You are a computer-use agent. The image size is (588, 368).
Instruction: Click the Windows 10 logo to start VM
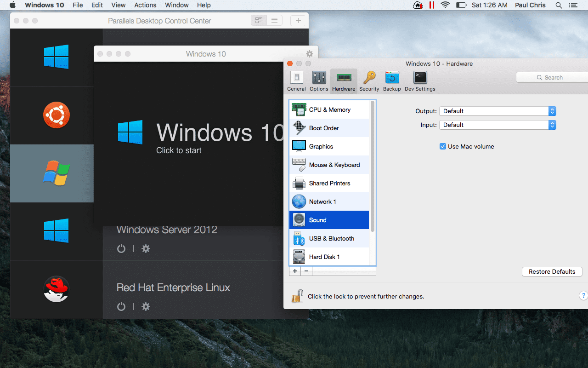(130, 132)
